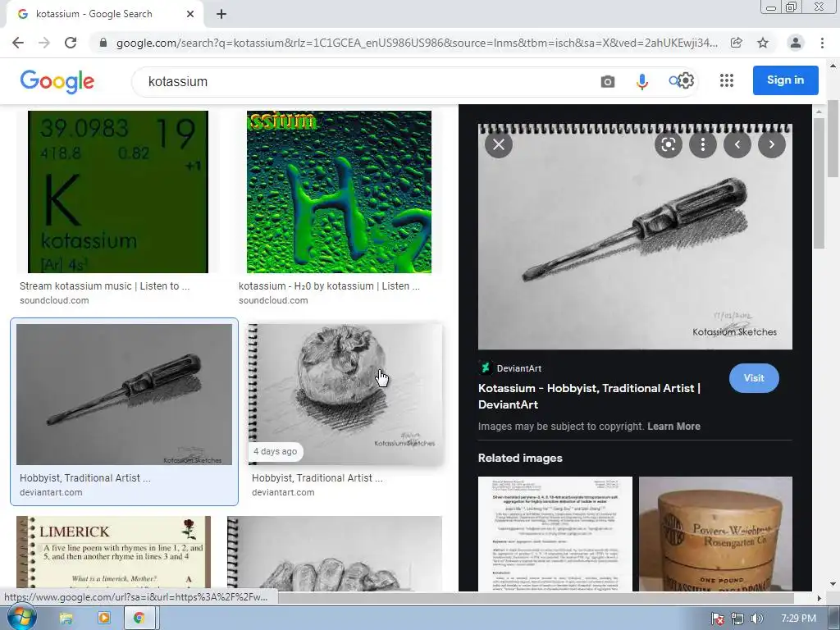Open preview panel more options menu
840x630 pixels.
(x=702, y=144)
